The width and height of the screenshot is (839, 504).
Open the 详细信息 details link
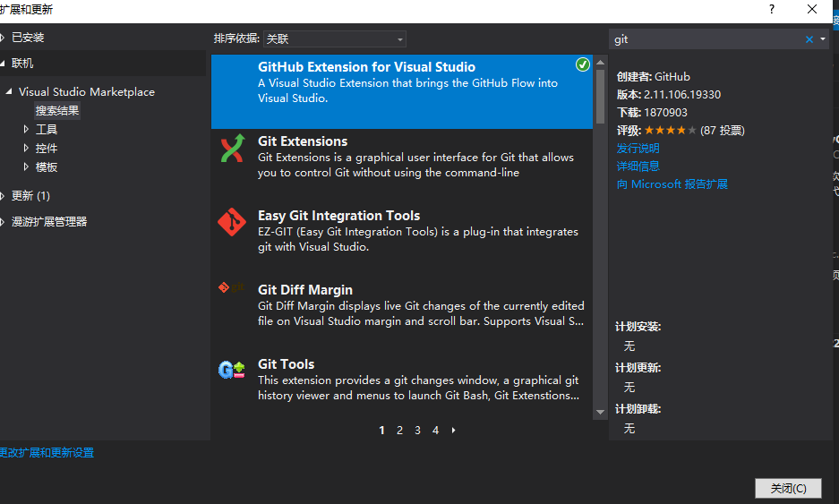click(x=638, y=166)
